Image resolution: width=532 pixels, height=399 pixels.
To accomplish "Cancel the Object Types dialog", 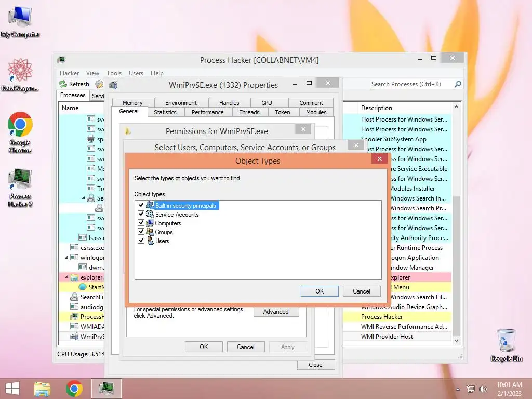I will pyautogui.click(x=362, y=291).
